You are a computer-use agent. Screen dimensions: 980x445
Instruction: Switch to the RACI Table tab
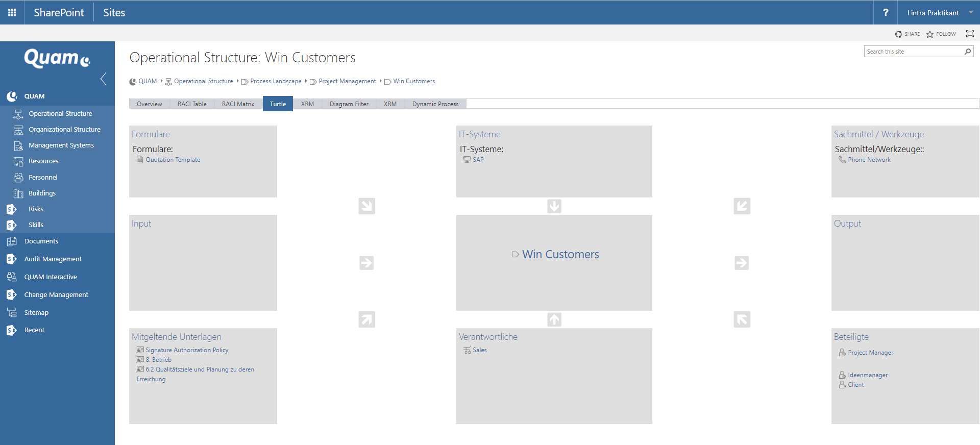pyautogui.click(x=192, y=104)
